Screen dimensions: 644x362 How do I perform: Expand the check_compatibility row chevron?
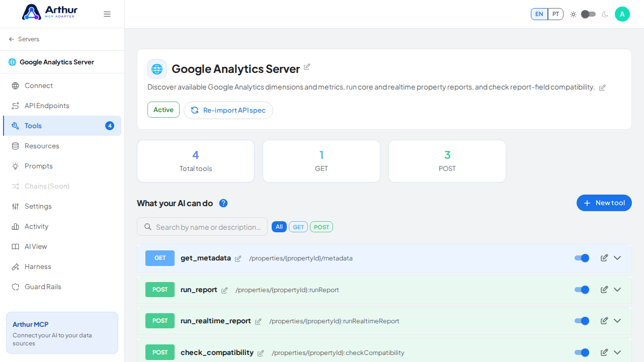point(617,352)
